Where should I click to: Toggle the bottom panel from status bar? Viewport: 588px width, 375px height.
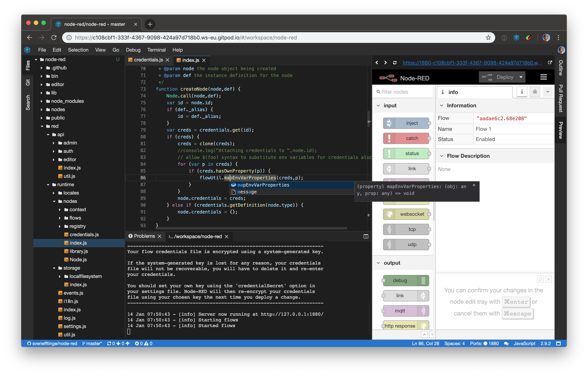point(558,344)
